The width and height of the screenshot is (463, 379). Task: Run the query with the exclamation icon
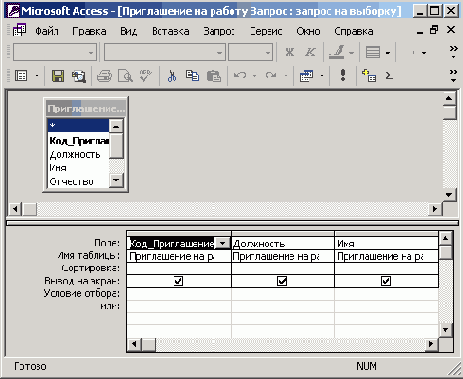pyautogui.click(x=343, y=75)
